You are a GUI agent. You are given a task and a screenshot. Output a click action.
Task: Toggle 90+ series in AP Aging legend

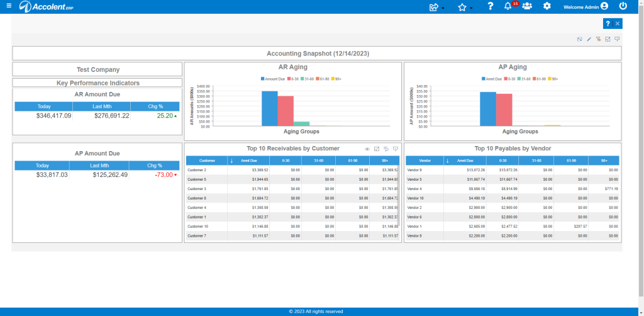click(x=553, y=79)
